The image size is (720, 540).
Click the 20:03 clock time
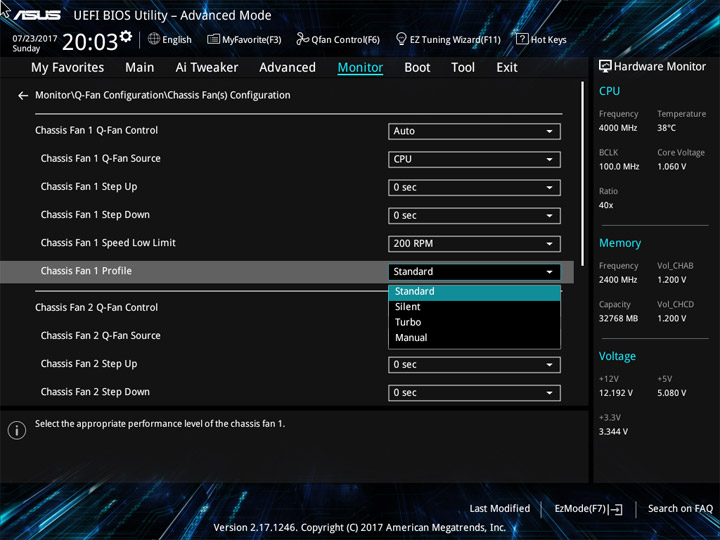pos(90,42)
